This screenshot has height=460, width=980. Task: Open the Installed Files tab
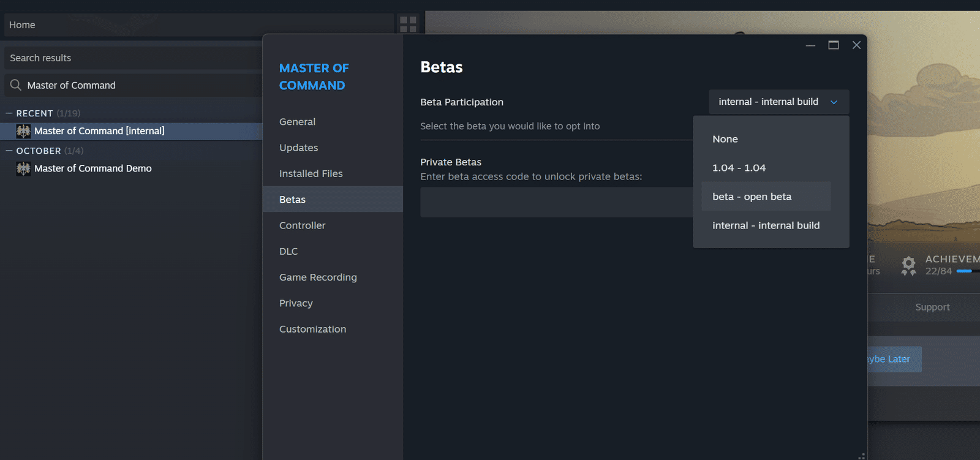tap(333, 173)
